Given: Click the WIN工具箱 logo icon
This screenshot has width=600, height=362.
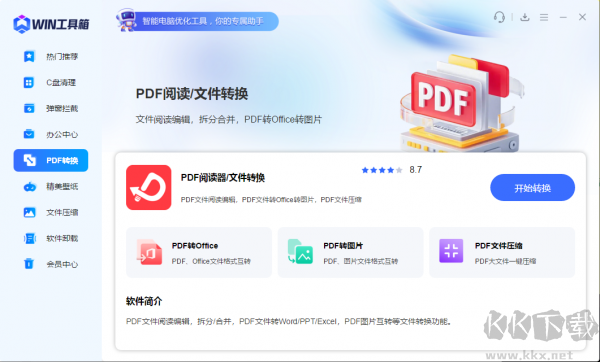Looking at the screenshot, I should 21,24.
